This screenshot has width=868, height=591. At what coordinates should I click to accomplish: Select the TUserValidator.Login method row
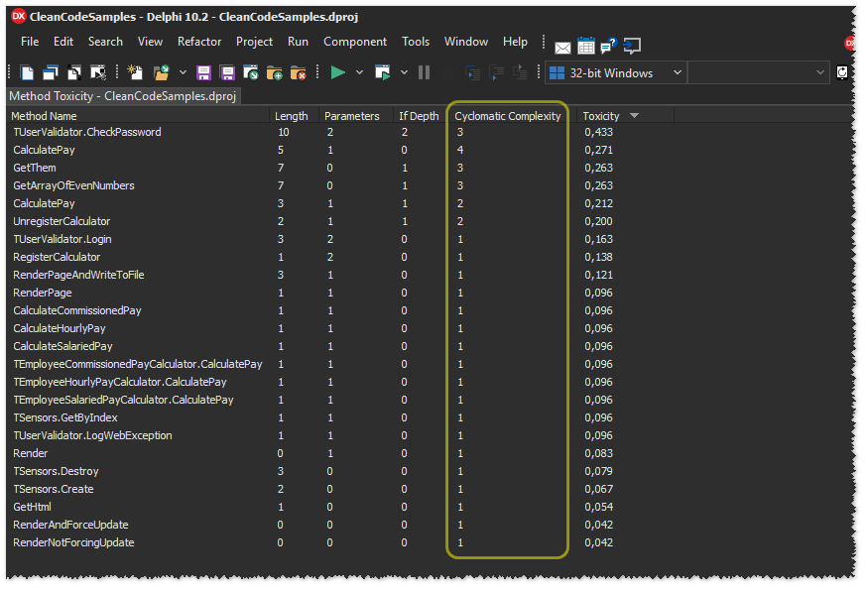[341, 239]
